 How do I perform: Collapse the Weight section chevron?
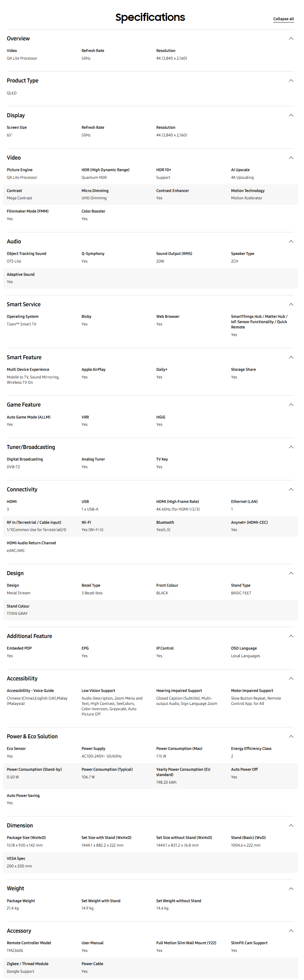[291, 889]
